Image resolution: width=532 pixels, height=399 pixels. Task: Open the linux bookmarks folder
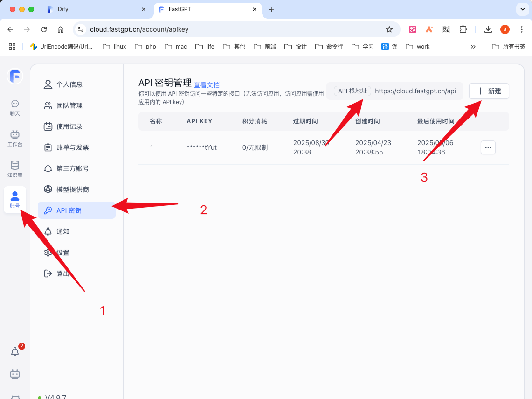coord(114,47)
